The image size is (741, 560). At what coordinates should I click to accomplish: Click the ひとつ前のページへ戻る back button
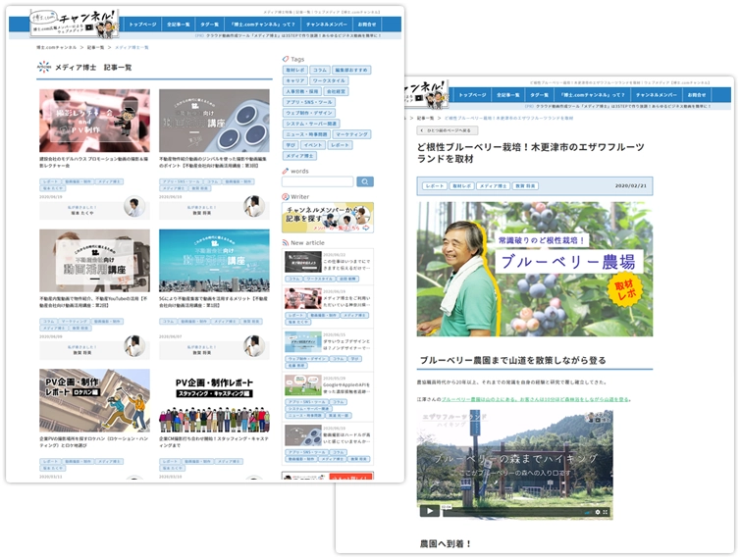tap(448, 129)
